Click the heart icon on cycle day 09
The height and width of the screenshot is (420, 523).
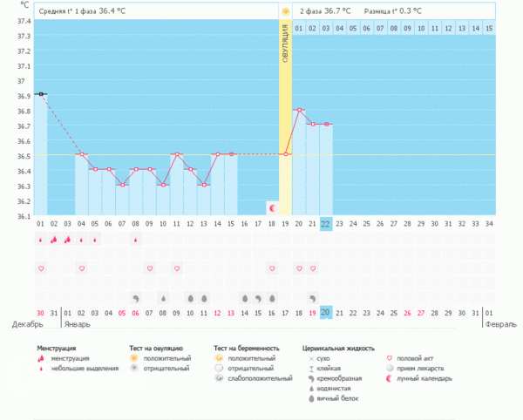[149, 268]
